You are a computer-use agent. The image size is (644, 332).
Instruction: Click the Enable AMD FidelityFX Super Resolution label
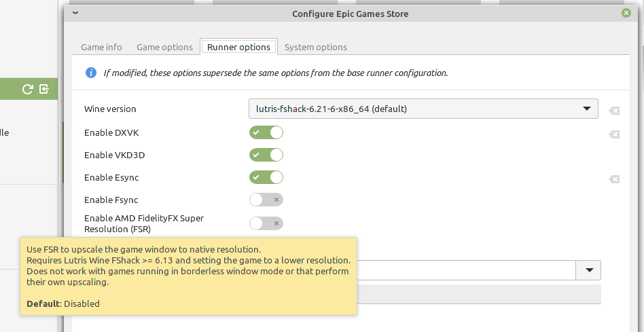[144, 223]
